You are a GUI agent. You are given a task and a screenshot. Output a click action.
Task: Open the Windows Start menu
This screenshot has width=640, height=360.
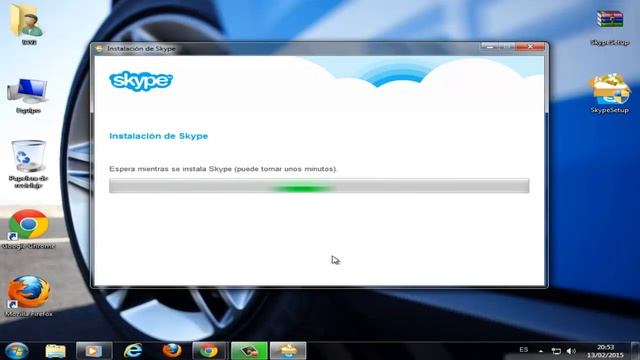[17, 351]
